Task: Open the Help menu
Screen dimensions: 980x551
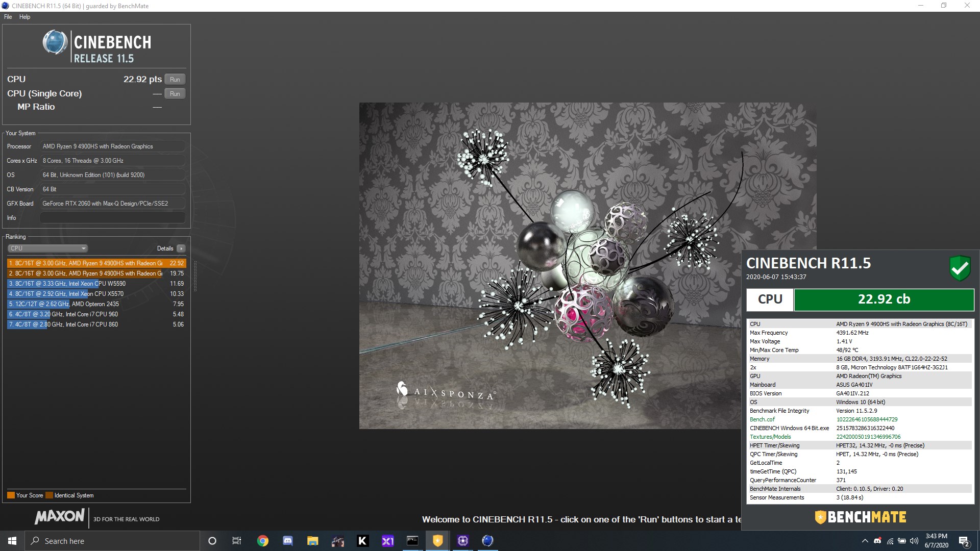Action: pyautogui.click(x=24, y=17)
